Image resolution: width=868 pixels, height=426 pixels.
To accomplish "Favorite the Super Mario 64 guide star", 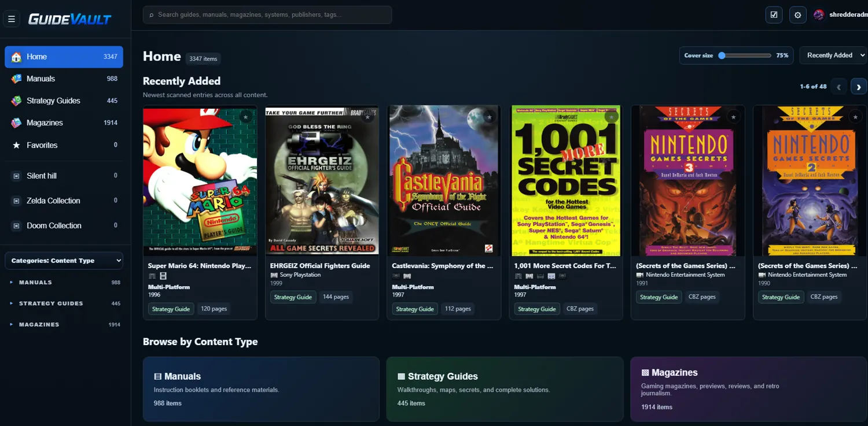I will [245, 117].
